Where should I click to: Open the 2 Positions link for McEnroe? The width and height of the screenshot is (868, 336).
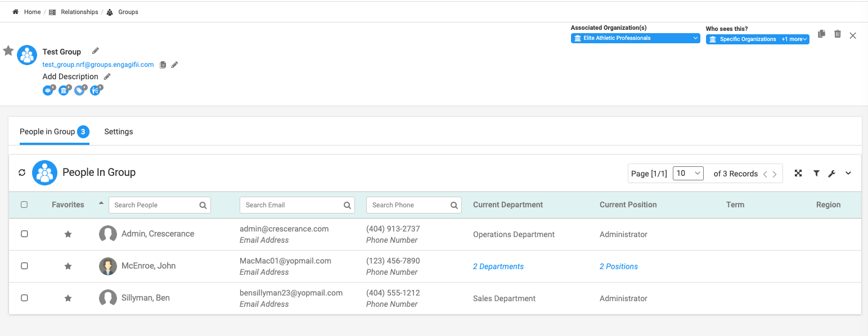pyautogui.click(x=619, y=266)
